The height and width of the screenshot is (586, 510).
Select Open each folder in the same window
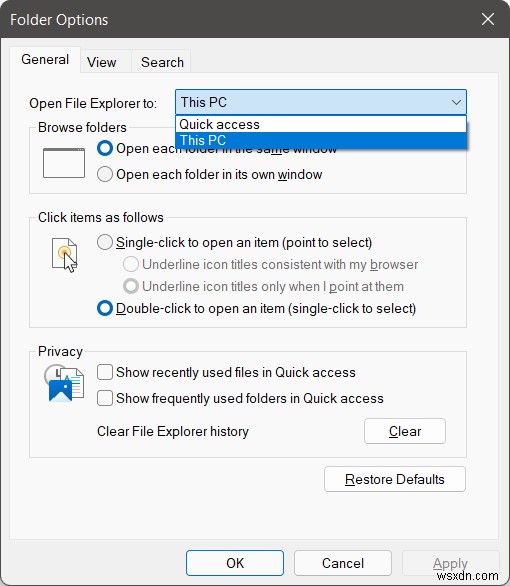[x=105, y=148]
